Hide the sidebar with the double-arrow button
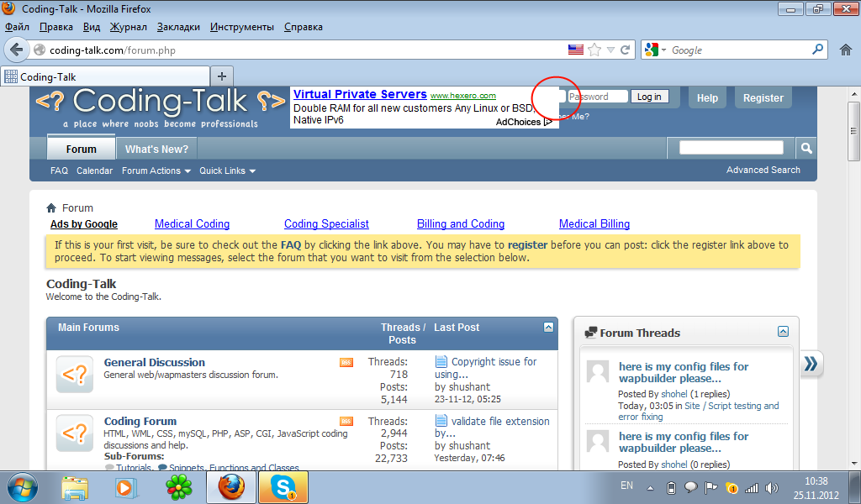Viewport: 861px width, 504px height. coord(811,364)
